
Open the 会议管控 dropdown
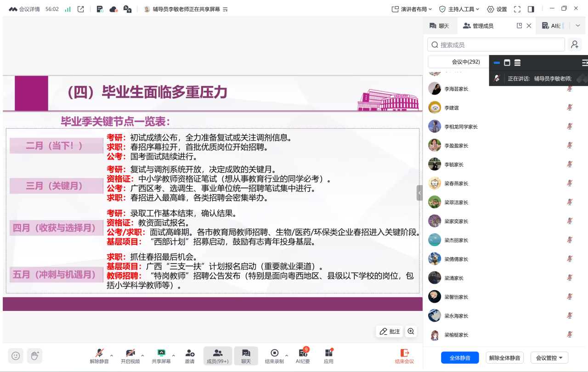[549, 358]
